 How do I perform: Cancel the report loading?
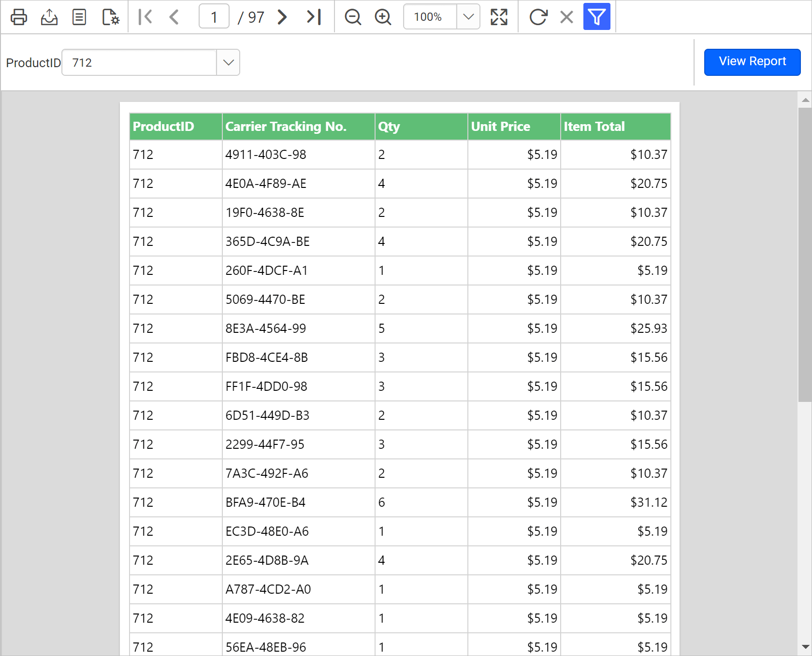(x=566, y=16)
